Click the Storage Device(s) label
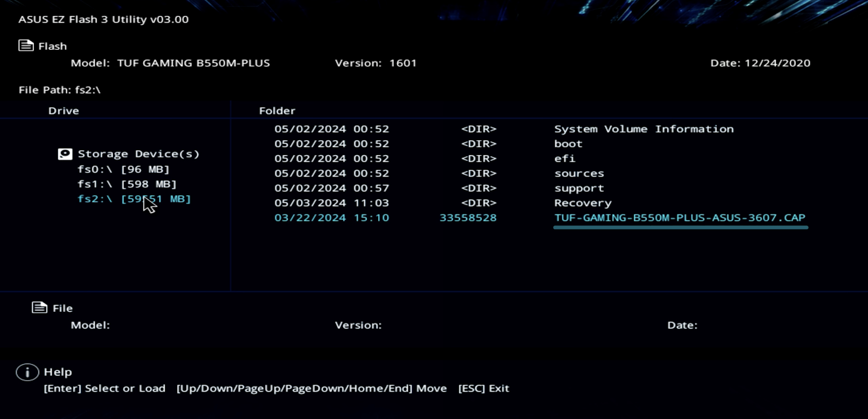Viewport: 868px width, 419px height. tap(139, 154)
